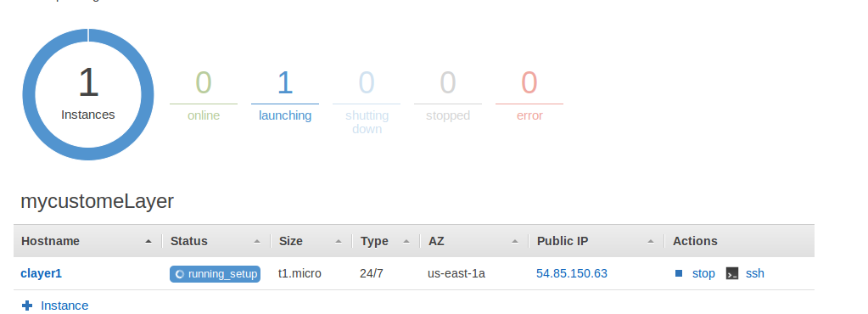Connect via ssh link
This screenshot has height=314, width=868.
755,273
